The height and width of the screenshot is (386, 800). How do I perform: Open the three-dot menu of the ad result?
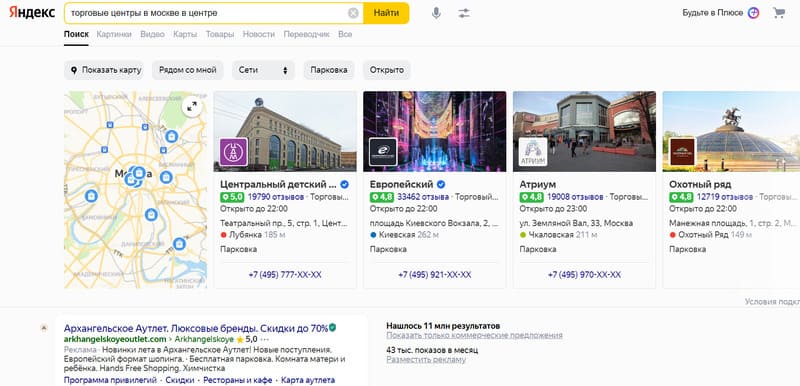tap(265, 339)
